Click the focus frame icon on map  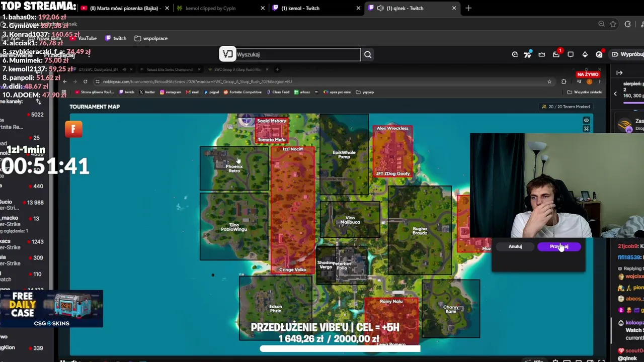[x=586, y=129]
